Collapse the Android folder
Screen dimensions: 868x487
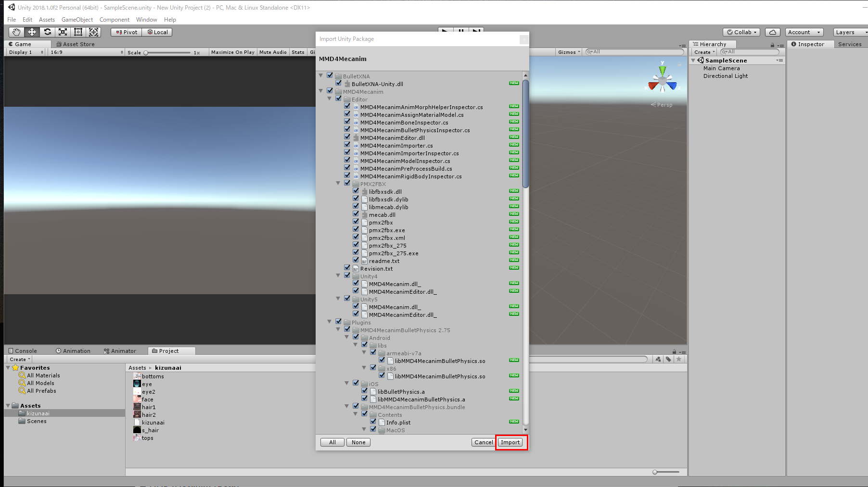click(x=347, y=337)
